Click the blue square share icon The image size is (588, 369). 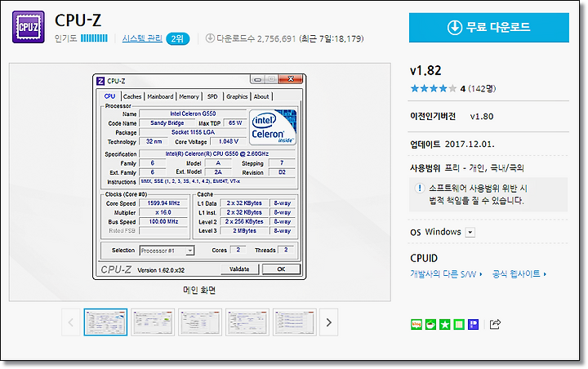pyautogui.click(x=473, y=324)
